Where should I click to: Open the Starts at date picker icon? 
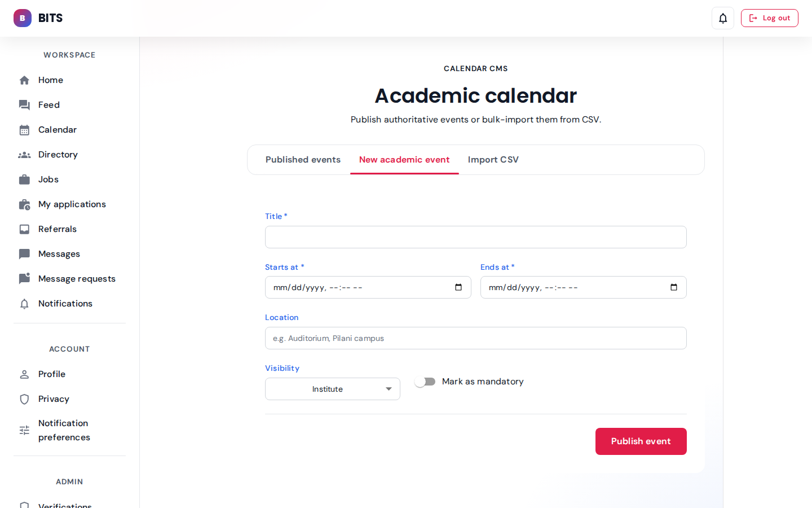click(458, 287)
